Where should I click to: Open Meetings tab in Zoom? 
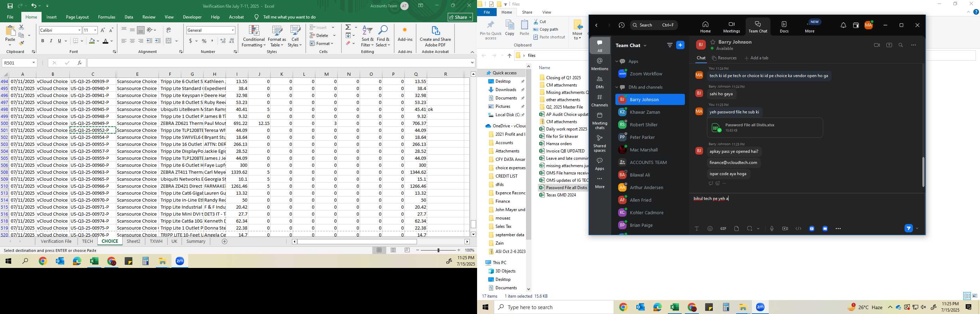731,27
